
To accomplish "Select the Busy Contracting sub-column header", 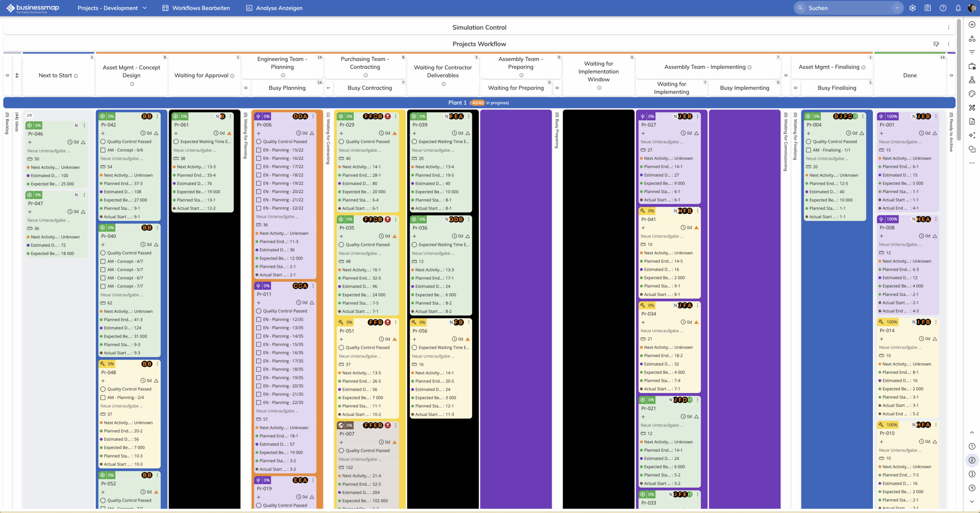I will click(370, 88).
